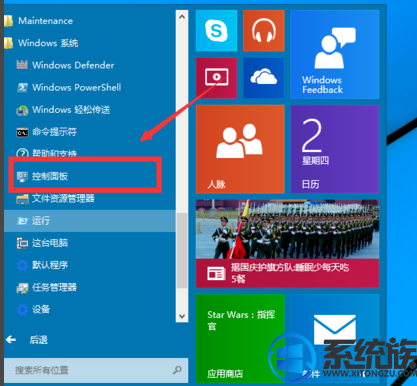417x386 pixels.
Task: Select the highlighted 运行 entry
Action: tap(90, 221)
